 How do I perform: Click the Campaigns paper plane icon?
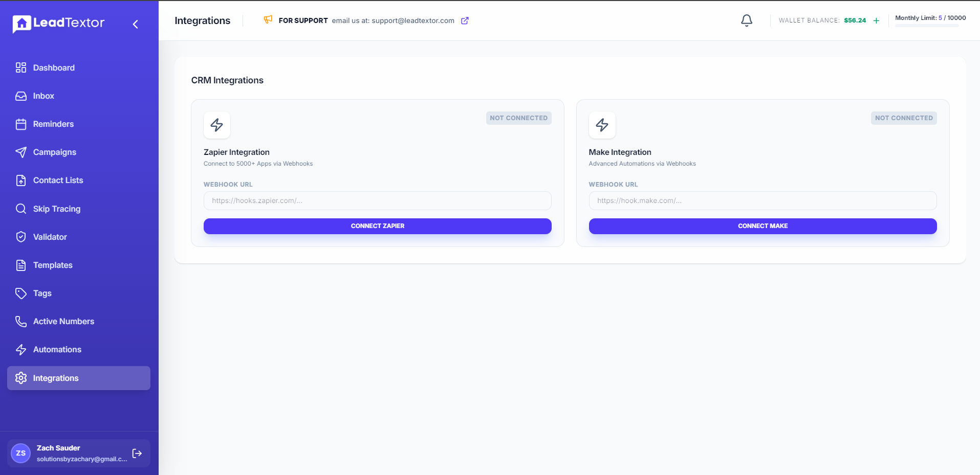(x=21, y=152)
